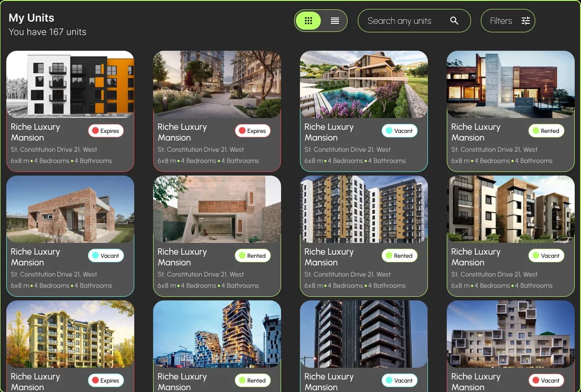Focus the Search any units field

tap(414, 21)
